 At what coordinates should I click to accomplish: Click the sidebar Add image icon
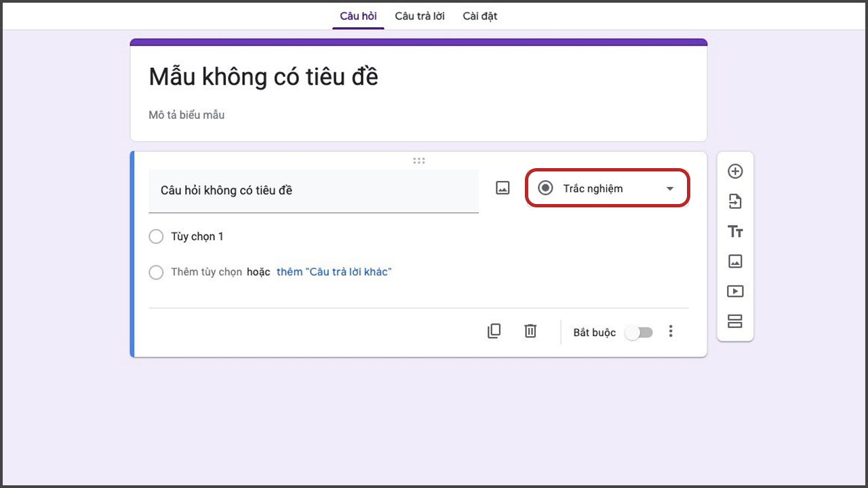pyautogui.click(x=735, y=261)
